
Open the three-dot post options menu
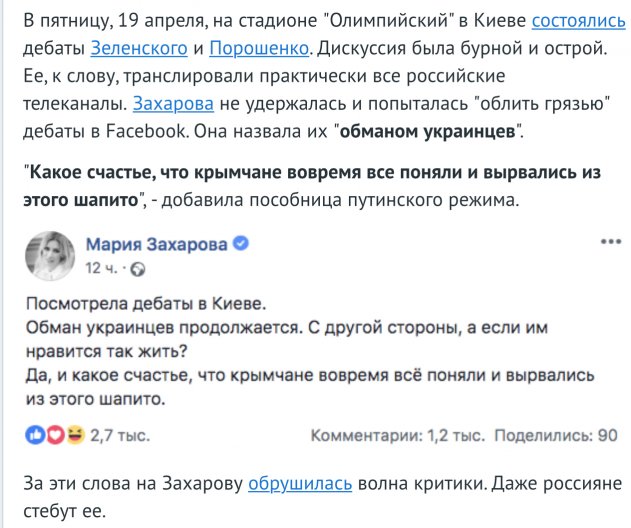607,243
